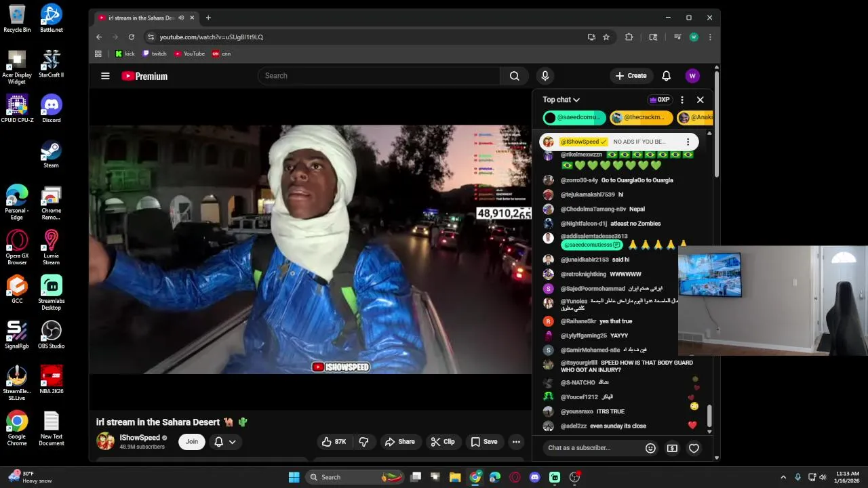Open the kick bookmark
The width and height of the screenshot is (868, 488).
[x=125, y=54]
